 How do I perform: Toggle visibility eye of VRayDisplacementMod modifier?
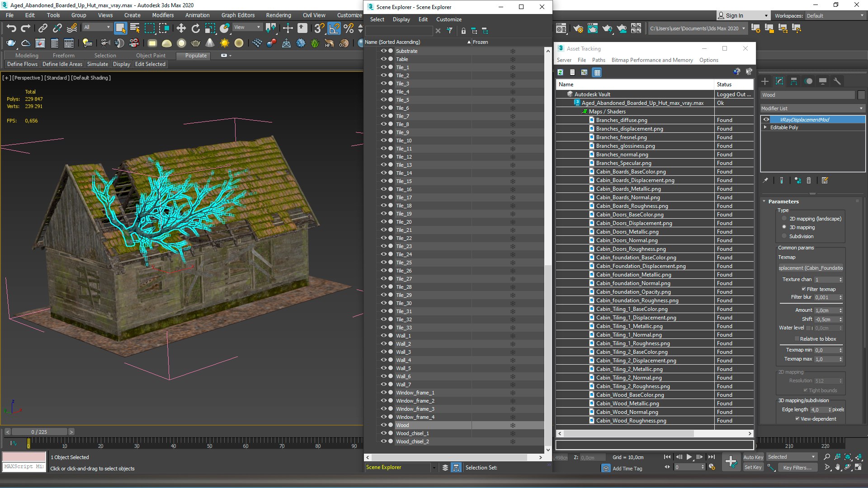click(766, 120)
